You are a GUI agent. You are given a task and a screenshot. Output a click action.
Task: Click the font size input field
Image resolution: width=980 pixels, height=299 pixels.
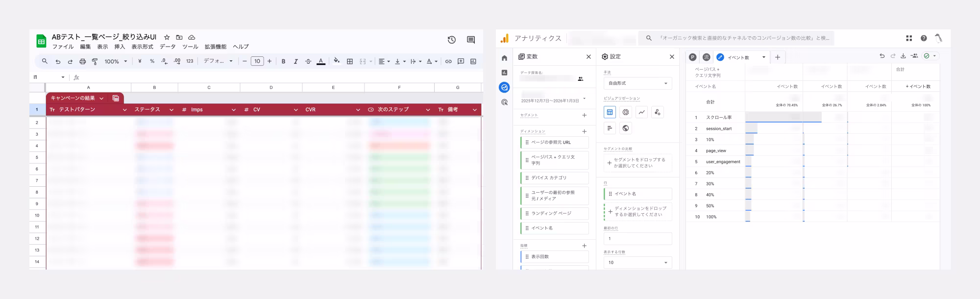(257, 61)
